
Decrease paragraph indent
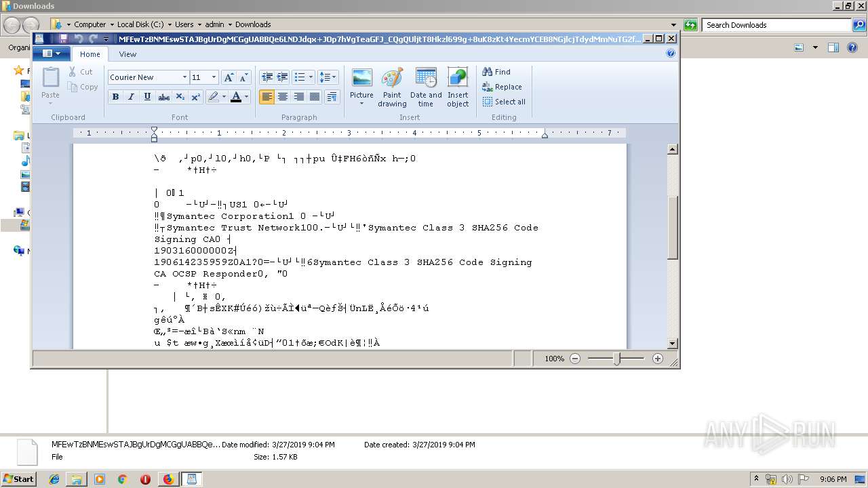(x=267, y=77)
